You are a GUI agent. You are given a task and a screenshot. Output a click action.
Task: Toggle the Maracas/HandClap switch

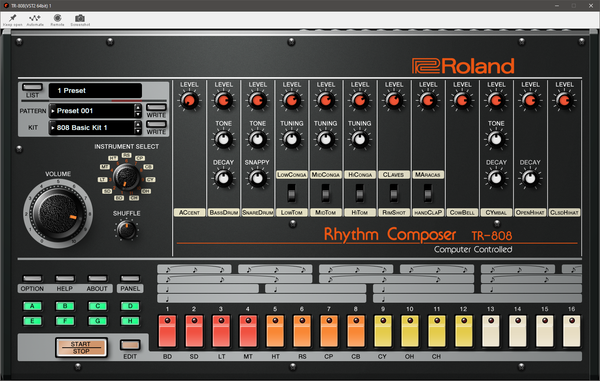point(428,193)
